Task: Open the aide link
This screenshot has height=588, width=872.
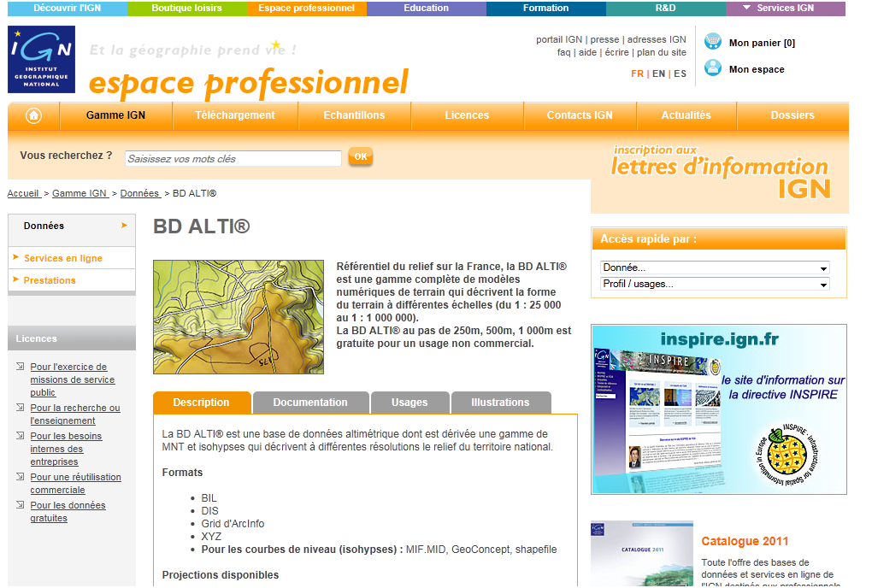Action: click(x=588, y=52)
